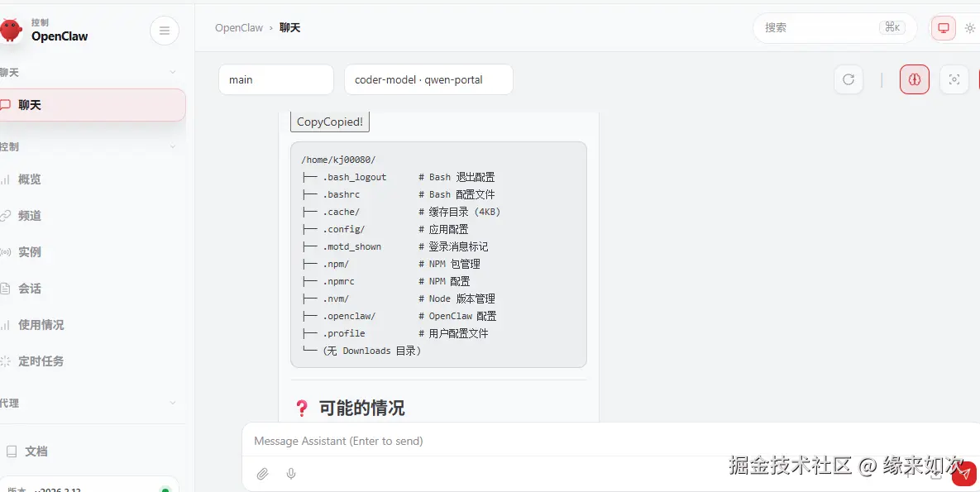Toggle light theme with the sun icon
This screenshot has height=492, width=980.
tap(970, 27)
